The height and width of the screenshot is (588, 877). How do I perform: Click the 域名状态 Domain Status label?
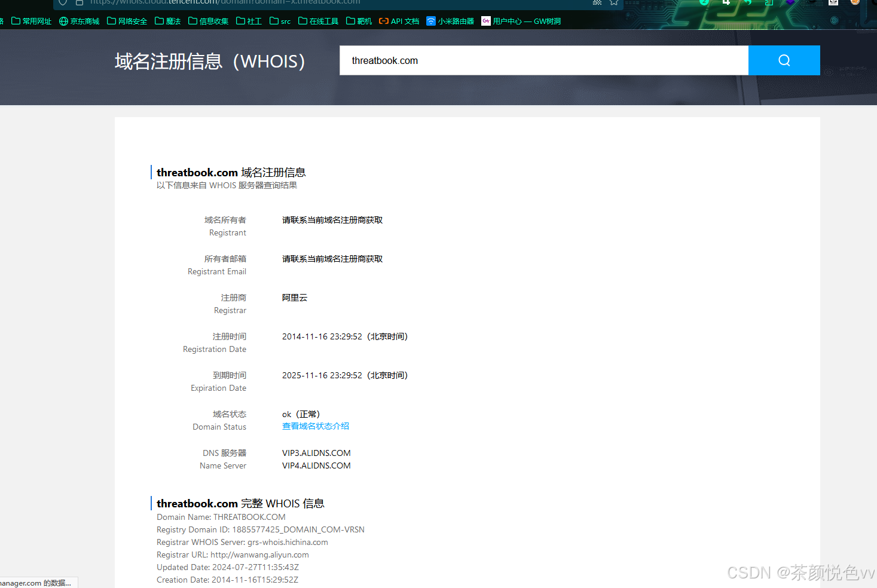pyautogui.click(x=219, y=420)
